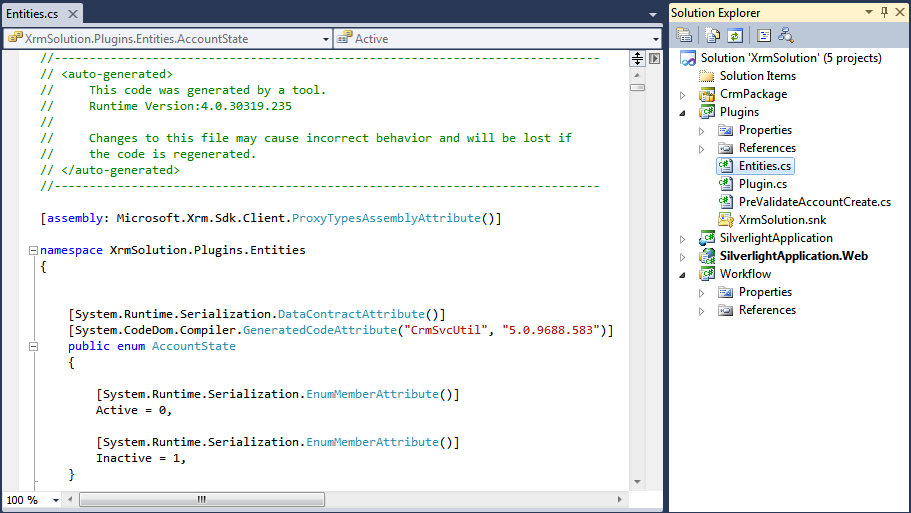Expand the SilverlightApplication.Web project node
This screenshot has height=513, width=911.
(683, 257)
